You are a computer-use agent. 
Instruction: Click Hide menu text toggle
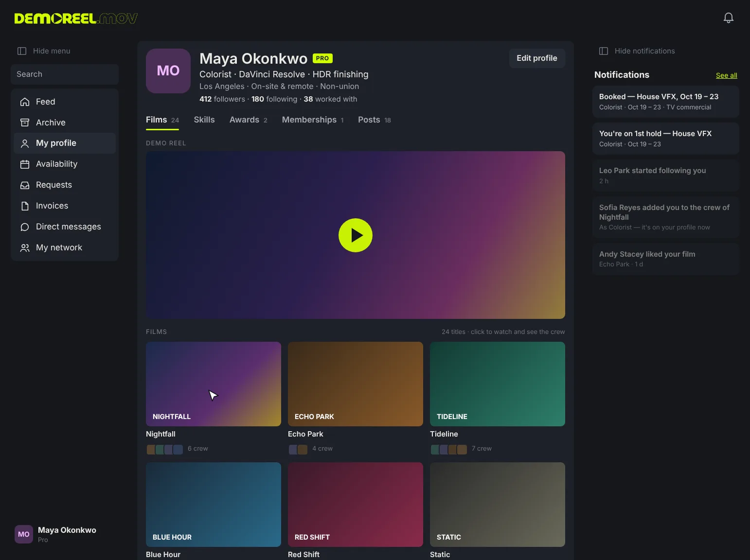pyautogui.click(x=52, y=51)
